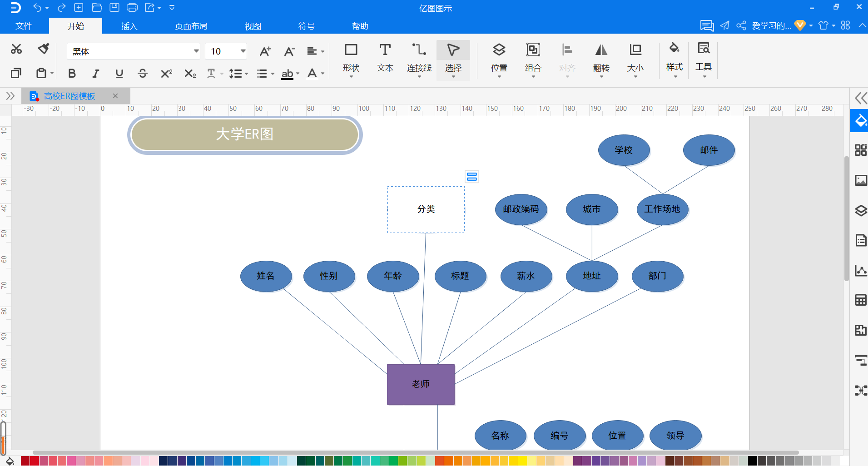Open the Shape tool

coord(351,58)
